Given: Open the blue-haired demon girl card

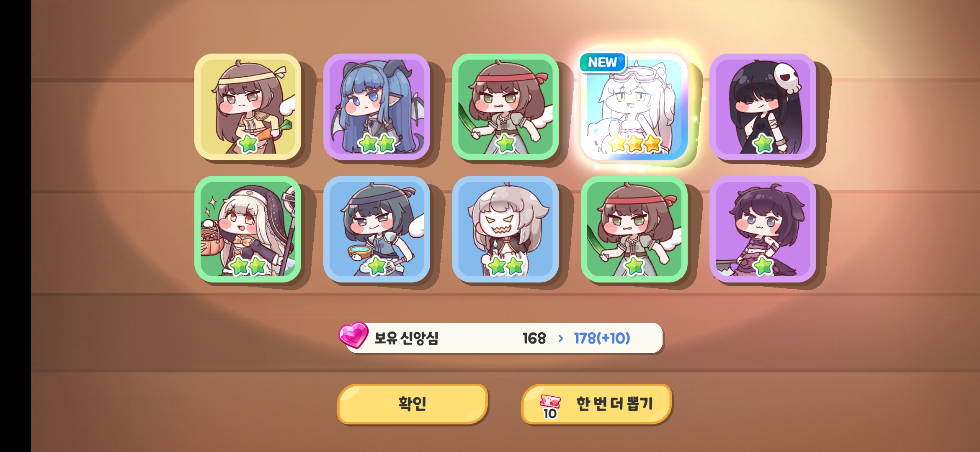Looking at the screenshot, I should click(377, 107).
